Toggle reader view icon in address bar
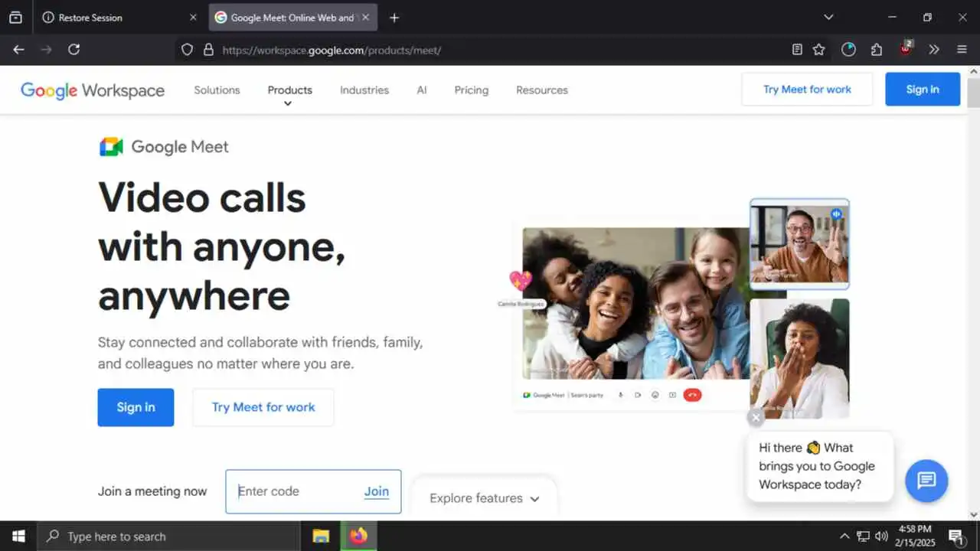This screenshot has height=551, width=980. pos(797,50)
